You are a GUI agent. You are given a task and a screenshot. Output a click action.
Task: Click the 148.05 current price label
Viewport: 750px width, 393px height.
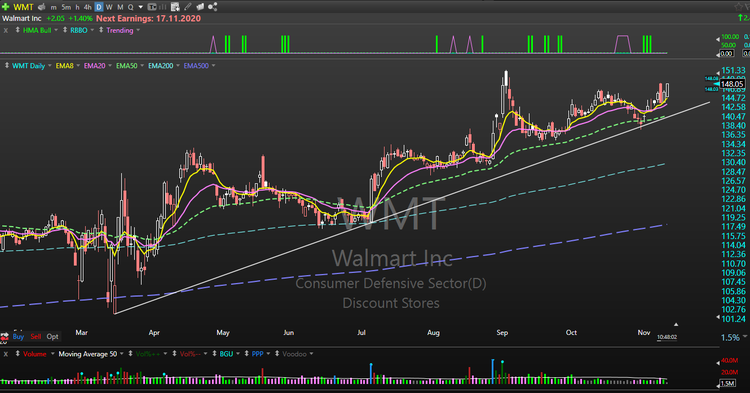coord(732,84)
